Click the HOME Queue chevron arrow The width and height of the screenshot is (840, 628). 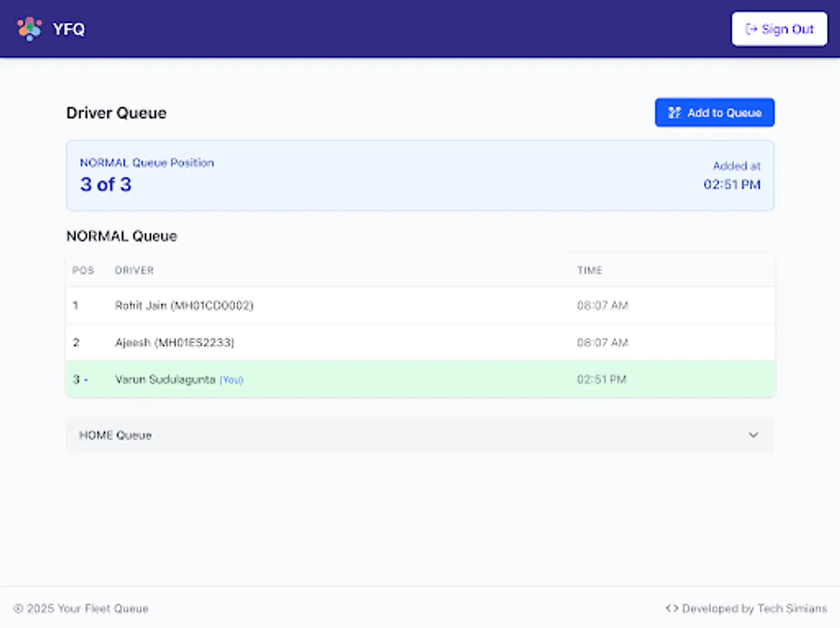753,435
